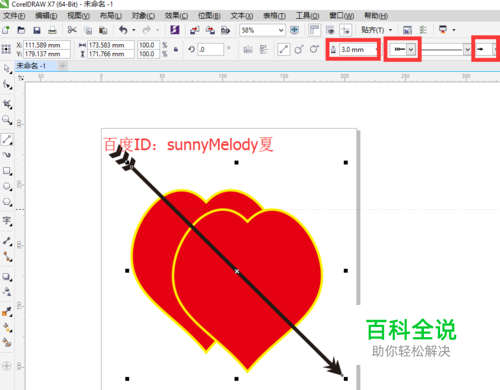The image size is (500, 390).
Task: Open the 视图(V) View menu
Action: pyautogui.click(x=78, y=16)
